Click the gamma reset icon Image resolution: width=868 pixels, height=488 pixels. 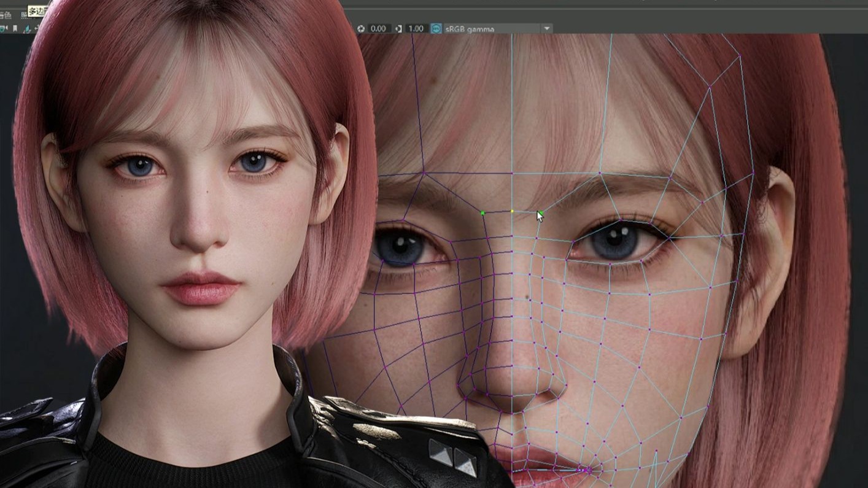point(399,29)
